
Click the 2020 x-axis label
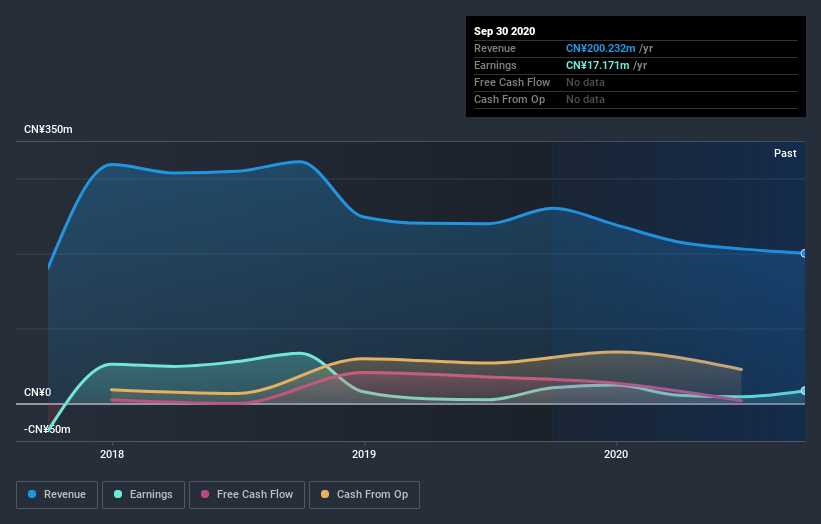[616, 454]
